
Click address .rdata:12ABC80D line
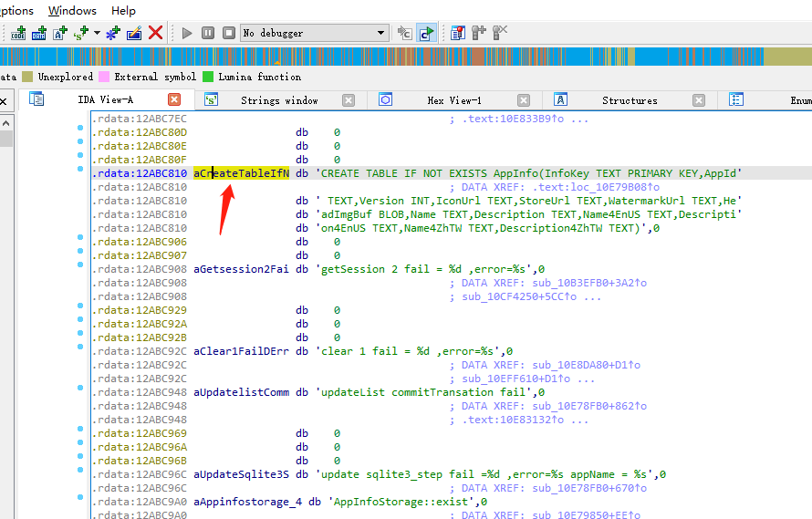(x=140, y=132)
